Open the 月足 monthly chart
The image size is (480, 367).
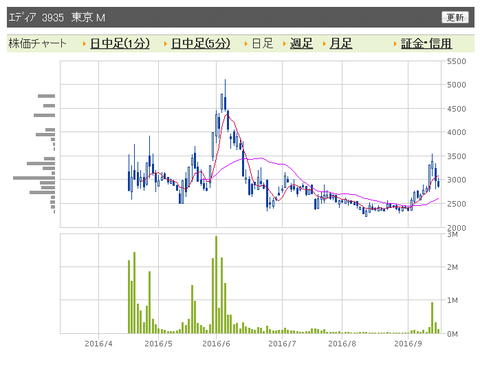[341, 43]
